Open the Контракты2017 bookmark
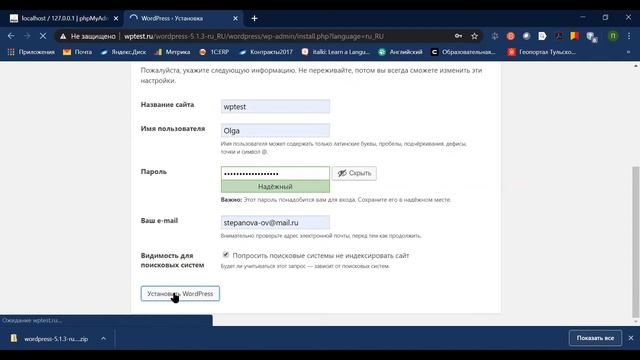640x360 pixels. [266, 52]
